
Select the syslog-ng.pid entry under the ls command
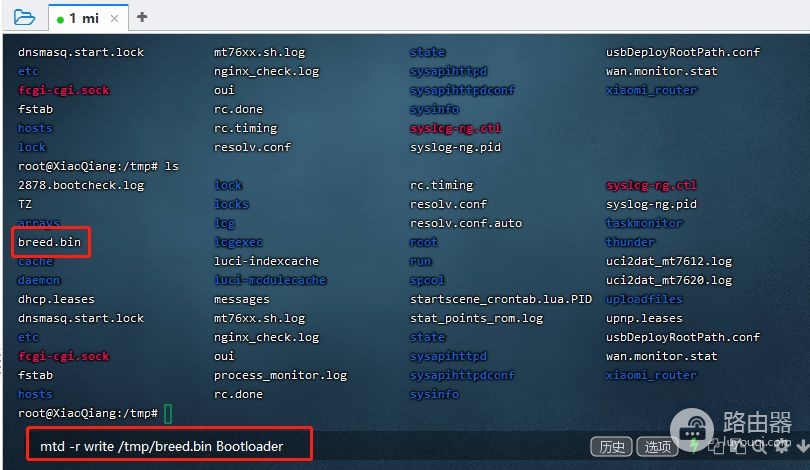click(651, 204)
